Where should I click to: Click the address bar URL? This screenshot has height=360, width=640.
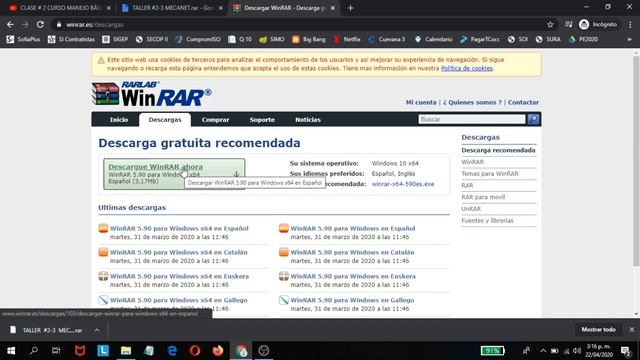coord(95,24)
